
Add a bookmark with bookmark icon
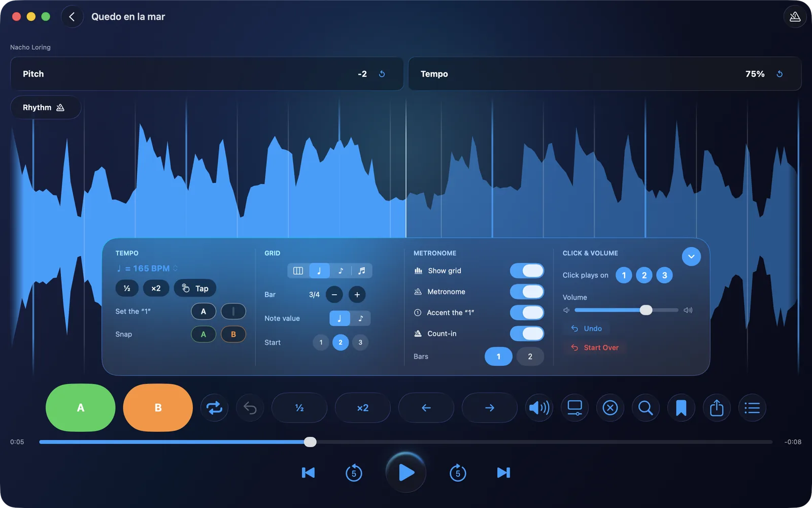[681, 407]
